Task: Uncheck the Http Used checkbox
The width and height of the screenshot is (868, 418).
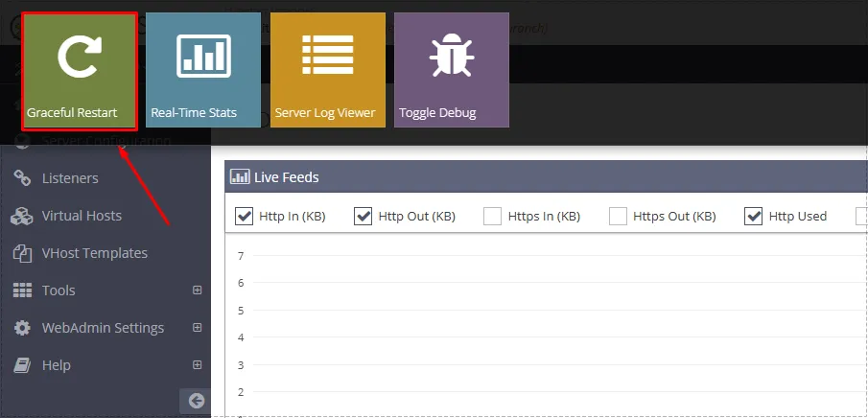Action: pos(754,216)
